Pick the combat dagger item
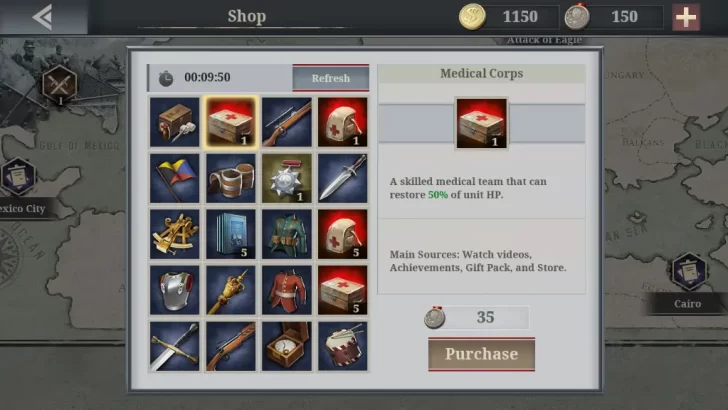The width and height of the screenshot is (728, 410). (343, 178)
